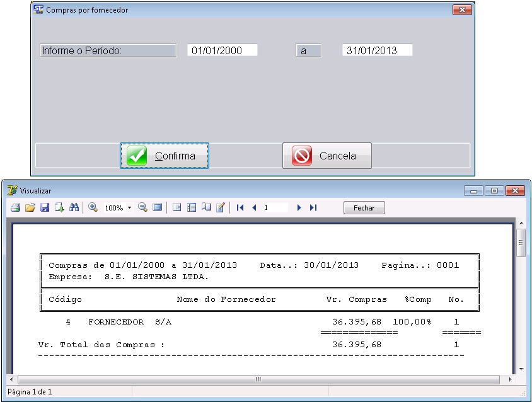Open find text with binoculars icon
Viewport: 532px width, 402px height.
(x=74, y=207)
